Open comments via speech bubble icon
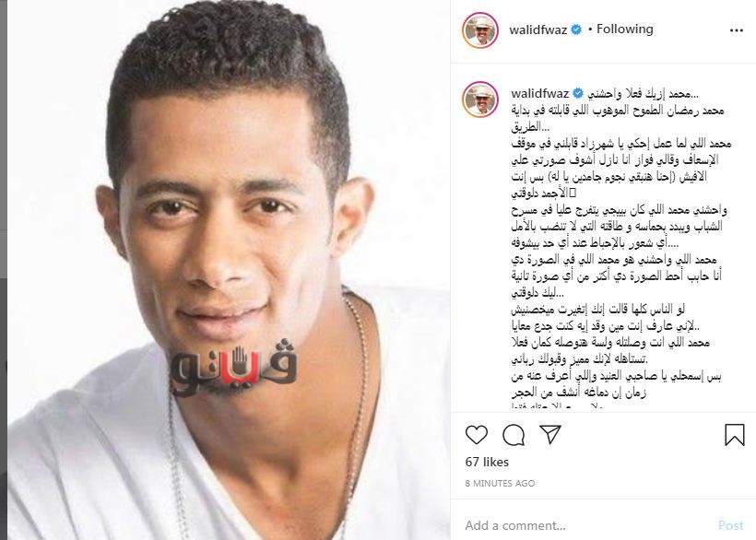 514,435
